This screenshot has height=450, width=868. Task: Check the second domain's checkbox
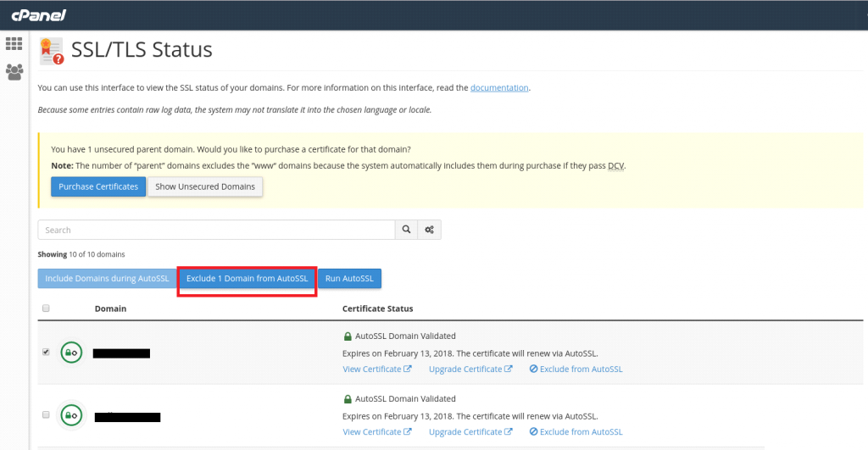click(46, 415)
